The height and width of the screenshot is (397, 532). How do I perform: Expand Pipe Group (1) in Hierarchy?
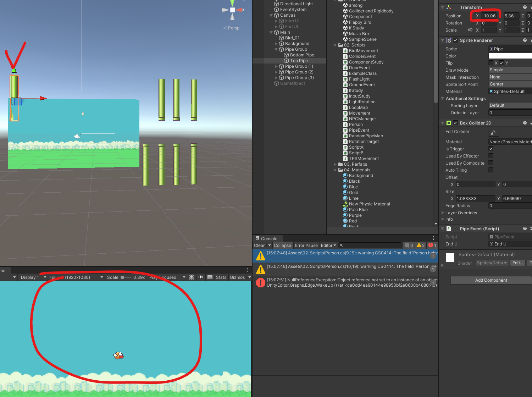276,66
